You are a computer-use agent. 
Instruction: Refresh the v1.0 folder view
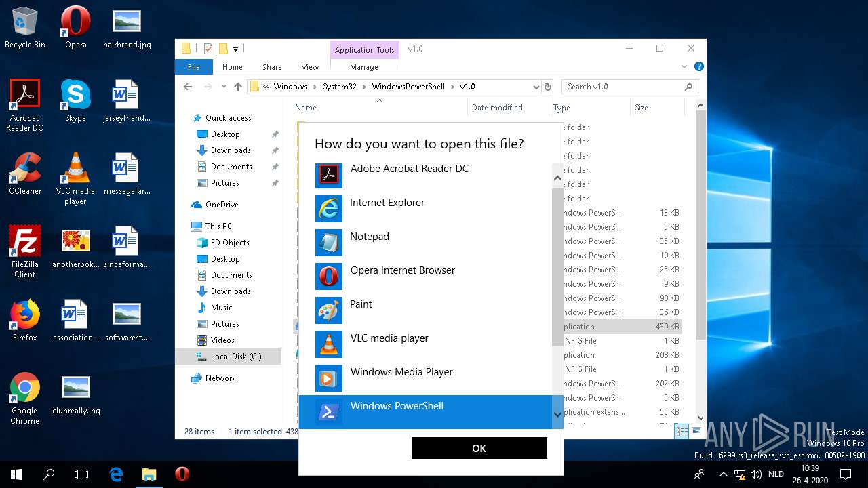point(548,87)
